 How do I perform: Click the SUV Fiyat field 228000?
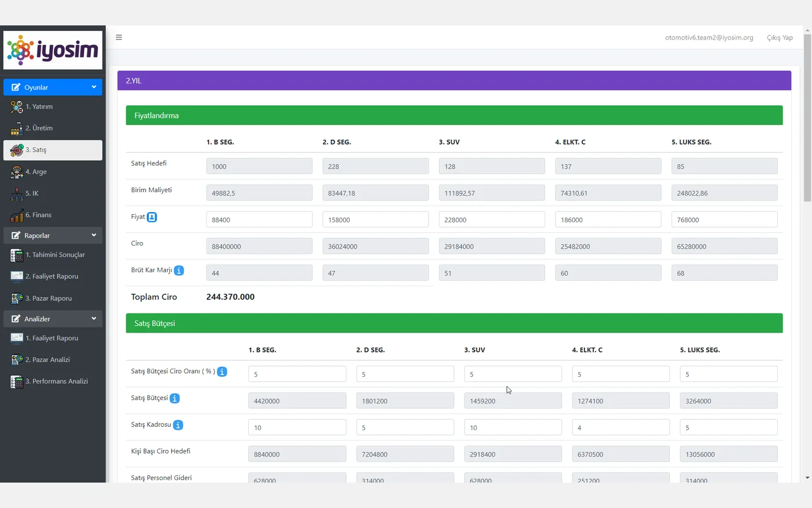pos(492,219)
